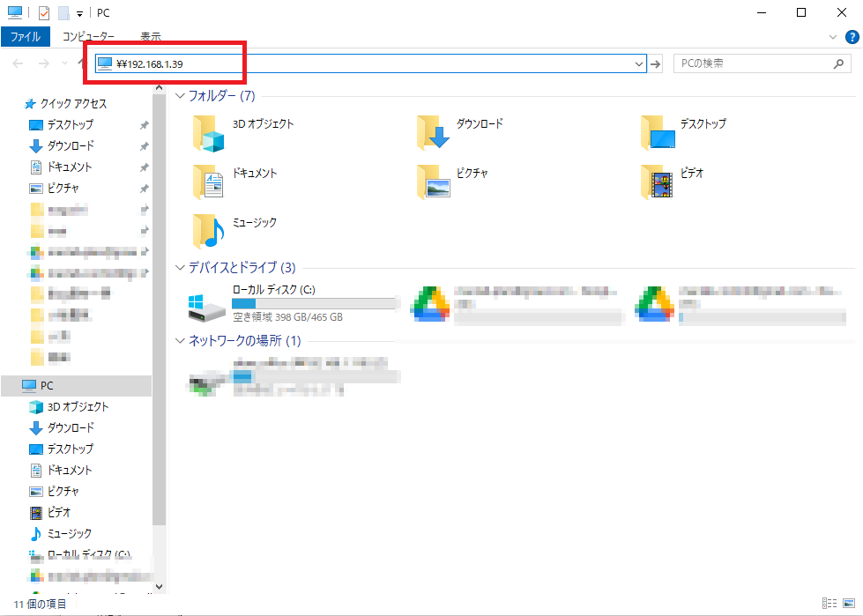Image resolution: width=863 pixels, height=616 pixels.
Task: Click the 空き領域 398 GB/465 GB text
Action: pyautogui.click(x=287, y=317)
